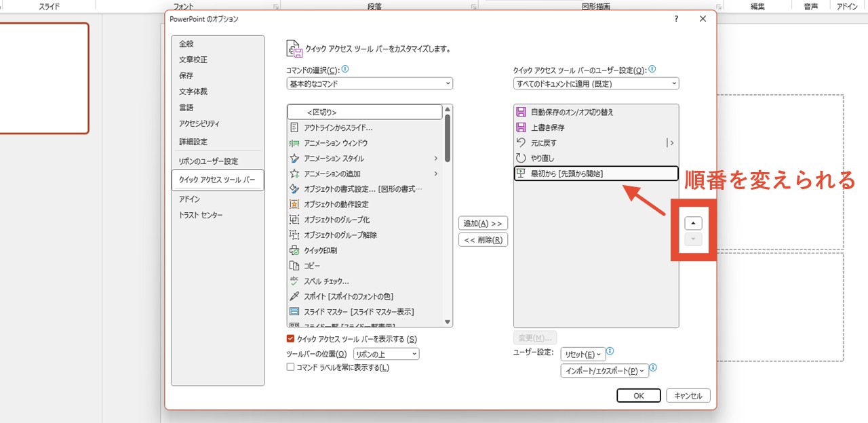Viewport: 868px width, 423px height.
Task: Expand フォント group dialog launcher
Action: click(276, 6)
